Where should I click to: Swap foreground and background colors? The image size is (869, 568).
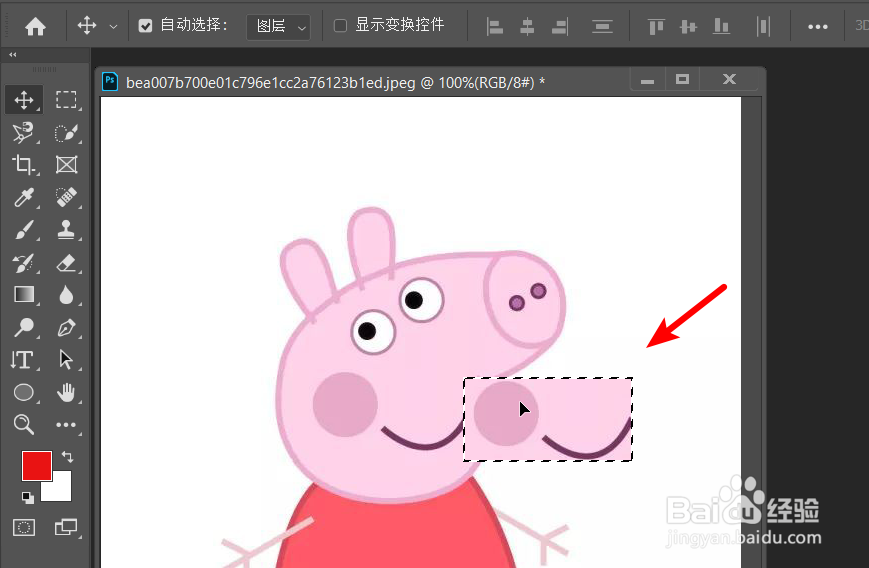pyautogui.click(x=68, y=457)
